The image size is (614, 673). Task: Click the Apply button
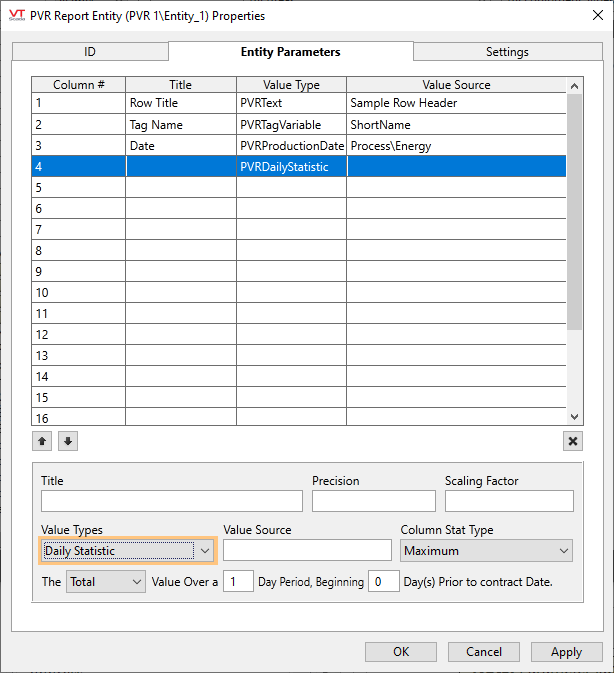[566, 652]
